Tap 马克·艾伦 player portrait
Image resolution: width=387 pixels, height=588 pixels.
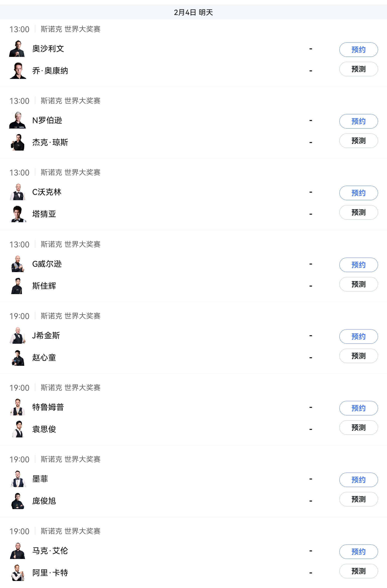(x=18, y=551)
